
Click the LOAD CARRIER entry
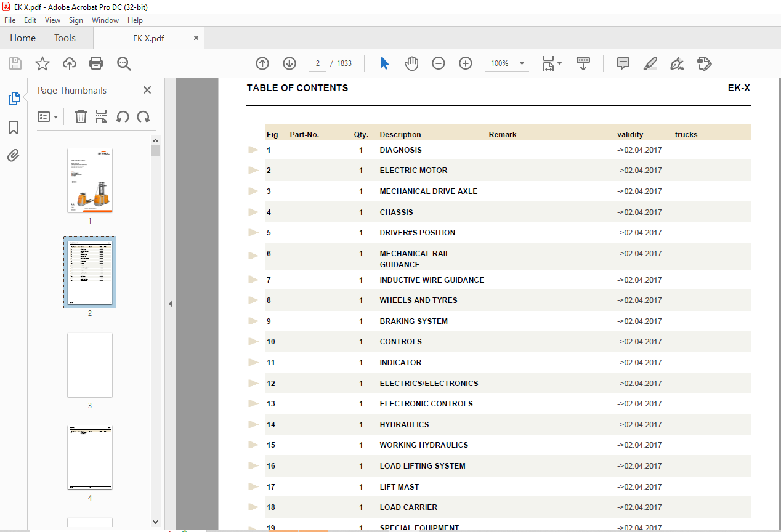point(408,507)
